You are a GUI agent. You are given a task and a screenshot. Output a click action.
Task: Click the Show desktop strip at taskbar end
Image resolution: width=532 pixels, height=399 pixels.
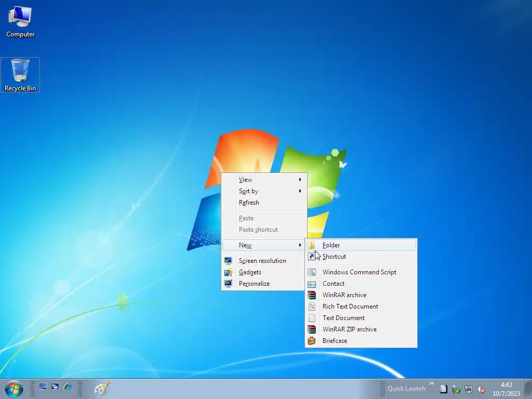(528, 389)
